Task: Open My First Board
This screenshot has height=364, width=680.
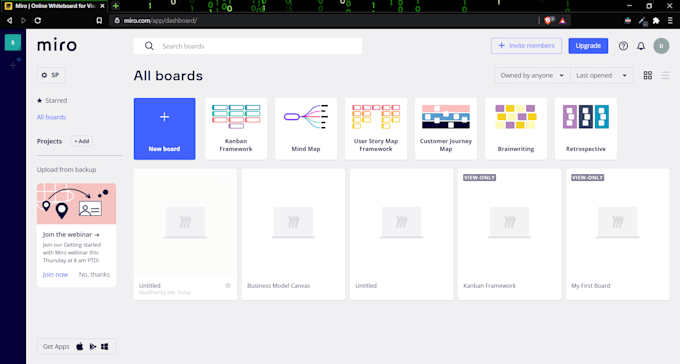Action: [x=618, y=234]
